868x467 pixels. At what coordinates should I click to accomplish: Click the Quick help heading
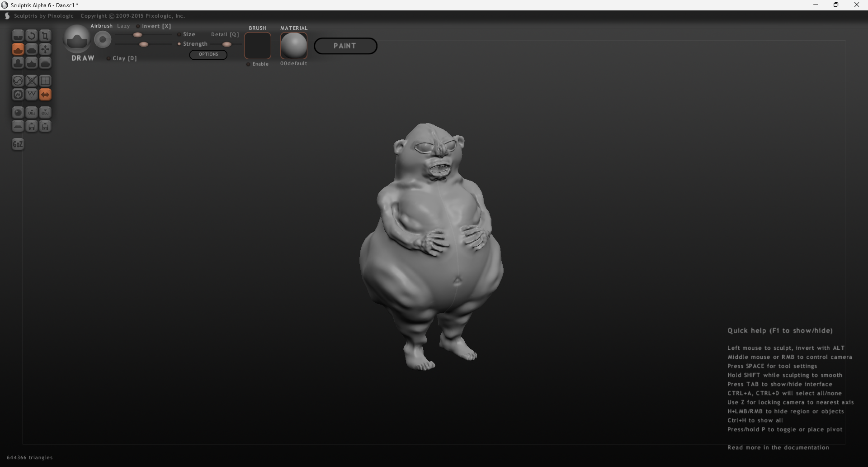click(780, 331)
